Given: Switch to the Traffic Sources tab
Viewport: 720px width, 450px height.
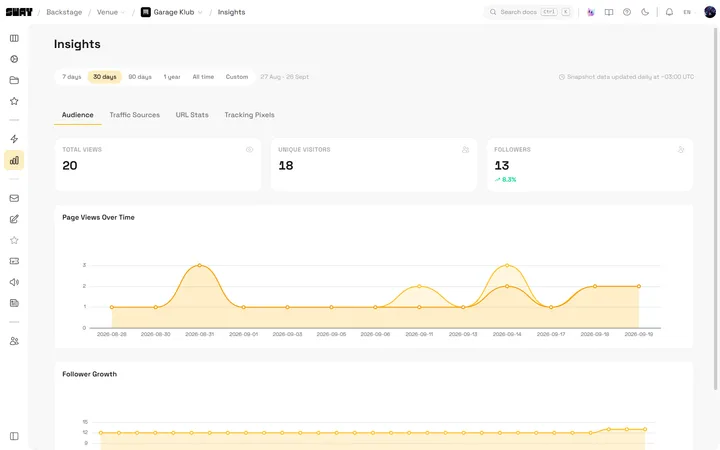Looking at the screenshot, I should click(135, 115).
